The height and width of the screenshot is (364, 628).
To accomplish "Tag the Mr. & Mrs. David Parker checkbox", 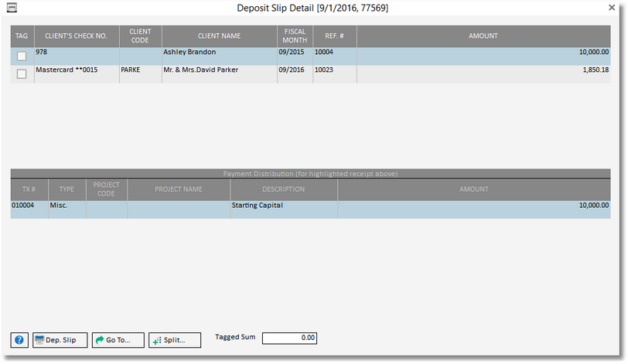I will click(22, 74).
